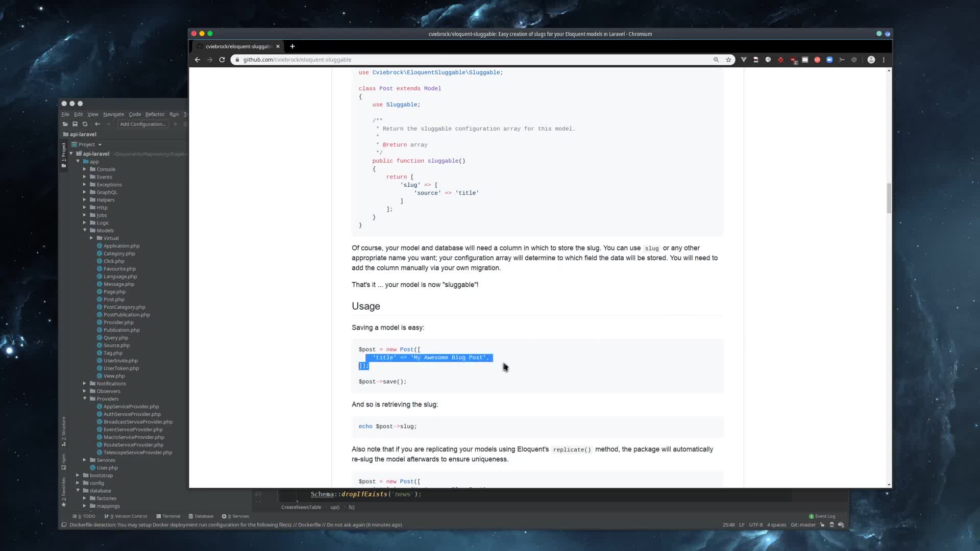Collapse the database folder
Image resolution: width=980 pixels, height=551 pixels.
(78, 490)
